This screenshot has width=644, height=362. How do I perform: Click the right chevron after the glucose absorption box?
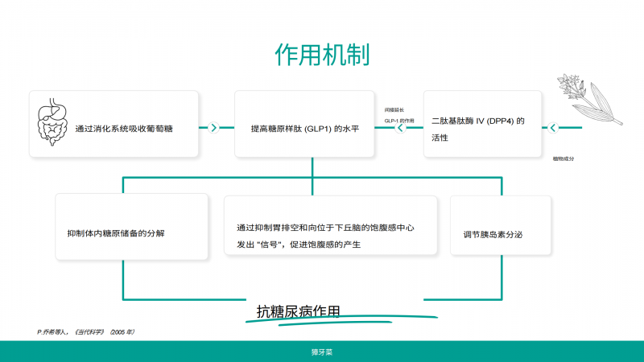[214, 127]
